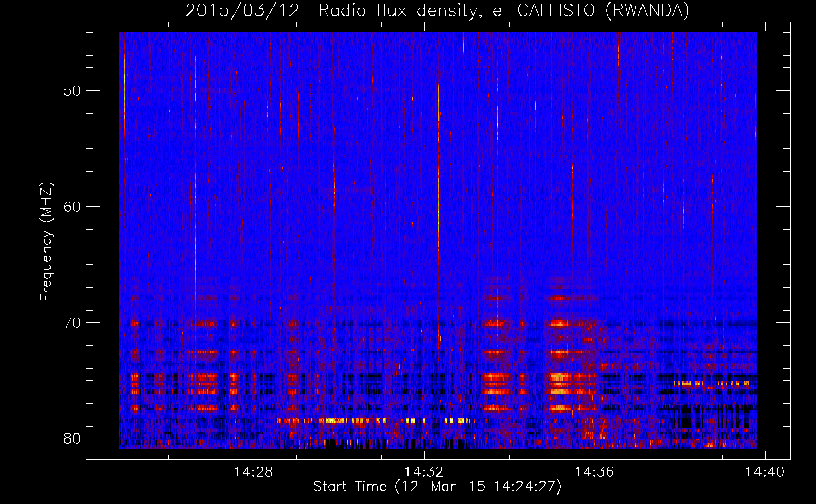Click the 14:36 time tick label
This screenshot has height=504, width=816.
click(595, 472)
